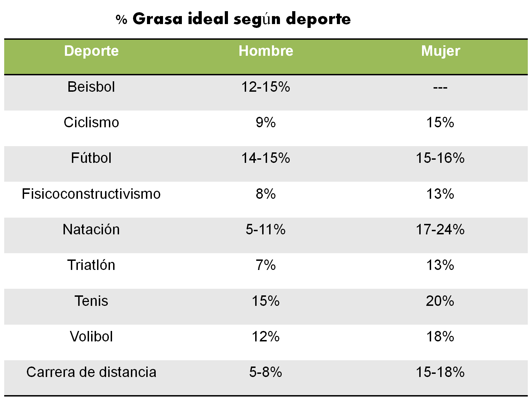
Task: Click the 5-11% value for Natación men
Action: [x=266, y=229]
